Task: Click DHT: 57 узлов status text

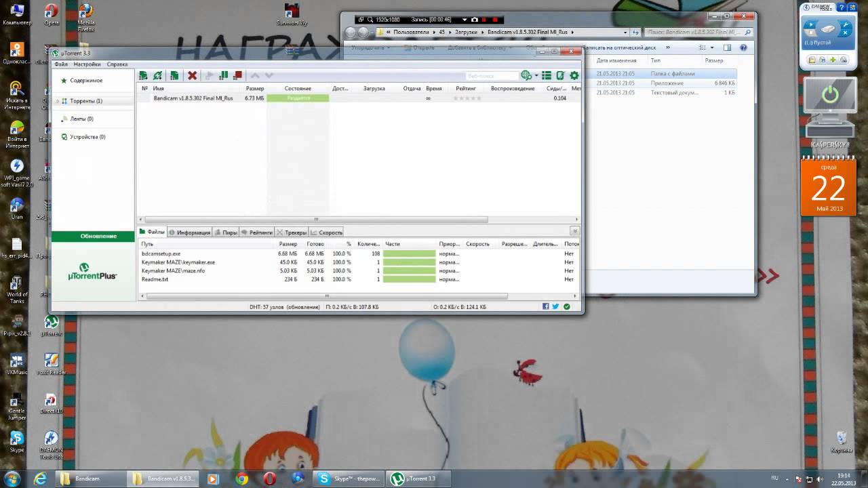Action: (x=285, y=307)
